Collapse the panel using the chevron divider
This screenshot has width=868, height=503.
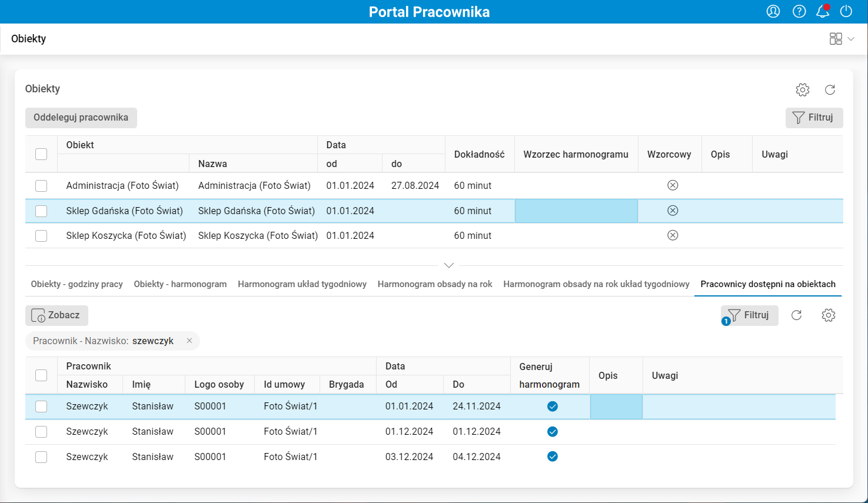[x=449, y=265]
